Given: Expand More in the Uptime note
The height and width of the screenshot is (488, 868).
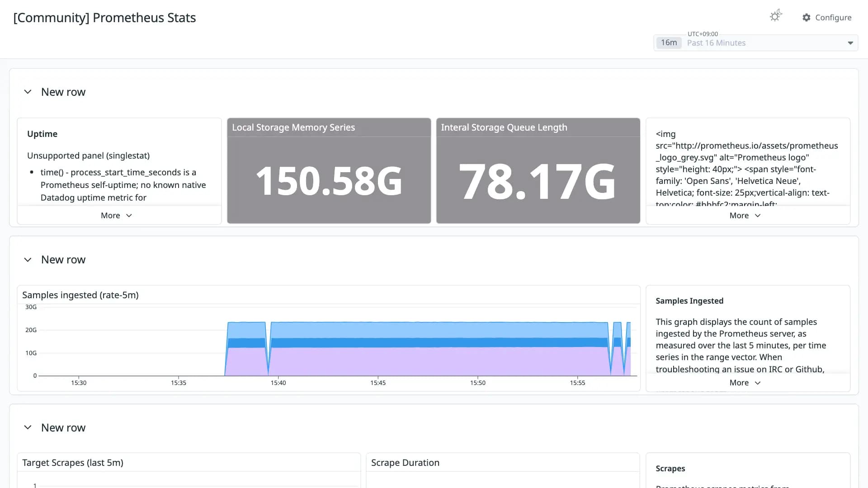Looking at the screenshot, I should tap(117, 216).
